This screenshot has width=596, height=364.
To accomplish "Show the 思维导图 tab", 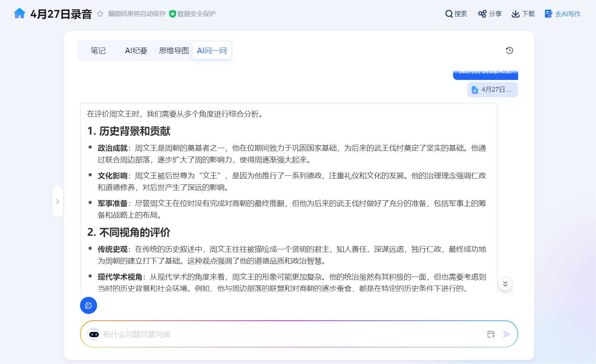I will (x=174, y=51).
